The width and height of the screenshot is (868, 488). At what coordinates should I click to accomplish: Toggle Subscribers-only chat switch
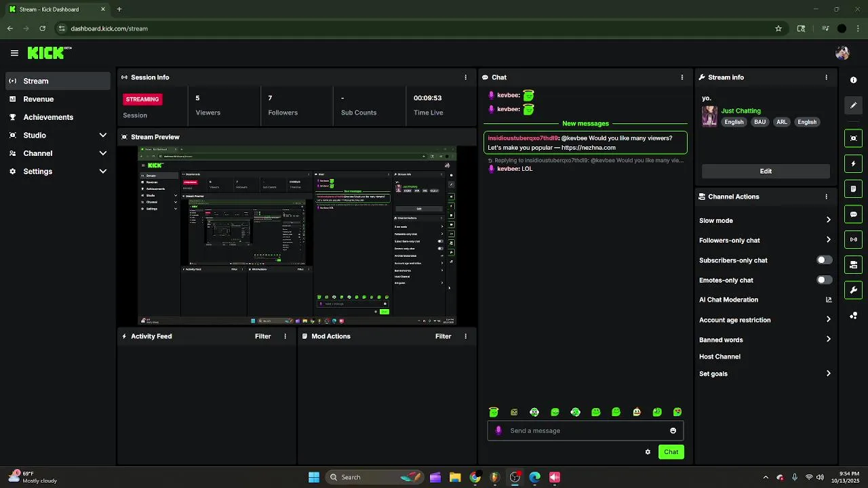click(824, 260)
